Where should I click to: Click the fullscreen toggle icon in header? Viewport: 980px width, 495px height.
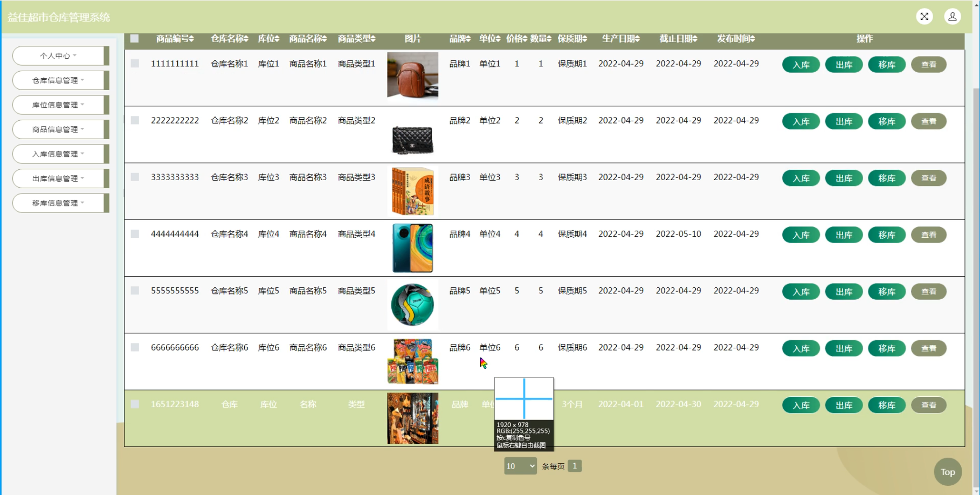click(x=924, y=17)
